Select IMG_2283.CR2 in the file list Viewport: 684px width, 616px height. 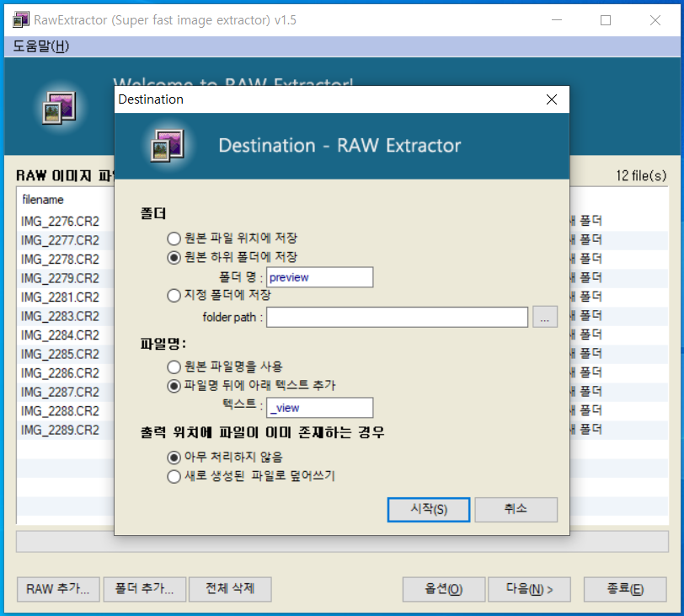60,316
